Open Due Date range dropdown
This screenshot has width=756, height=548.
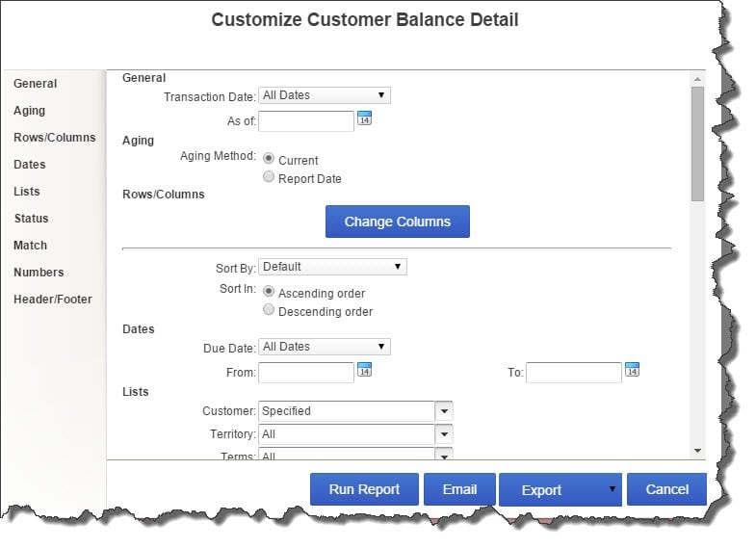coord(325,347)
